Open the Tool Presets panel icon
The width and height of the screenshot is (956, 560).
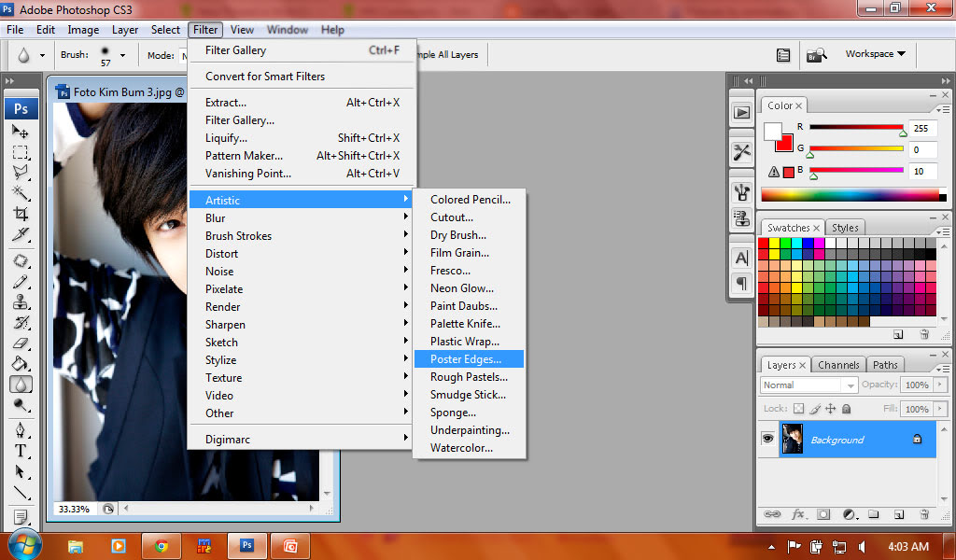pyautogui.click(x=741, y=152)
